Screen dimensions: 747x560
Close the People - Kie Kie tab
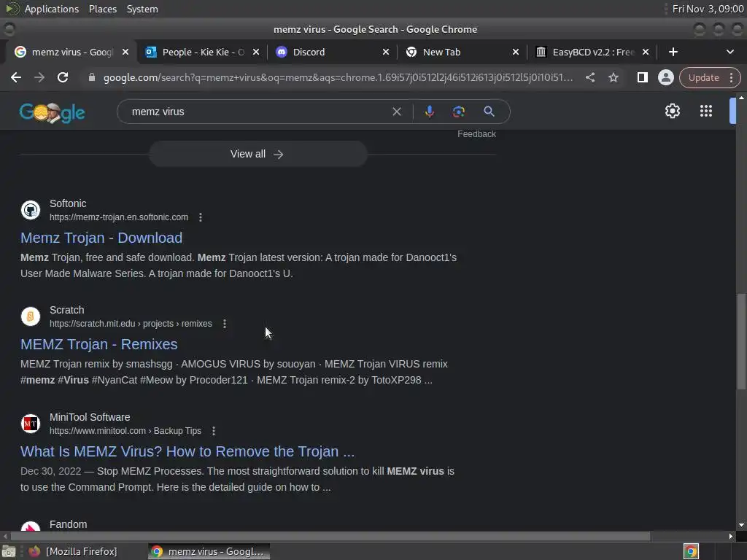pyautogui.click(x=256, y=52)
